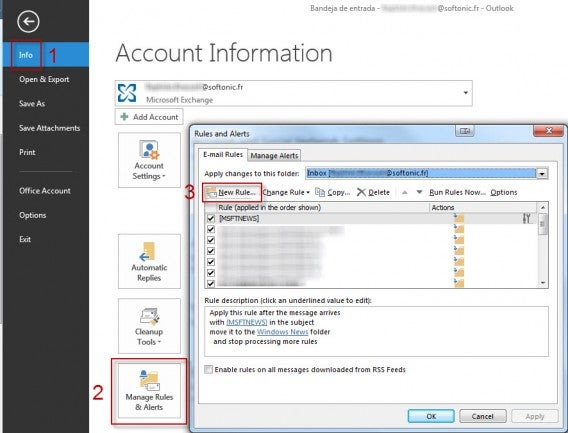Uncheck the [MSFTNEWS] rule checkbox
The height and width of the screenshot is (433, 568).
(x=211, y=218)
